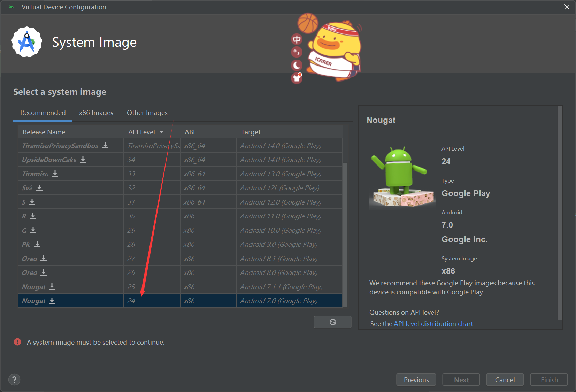The height and width of the screenshot is (392, 576).
Task: Download the Oreo API 27 image
Action: click(x=44, y=258)
